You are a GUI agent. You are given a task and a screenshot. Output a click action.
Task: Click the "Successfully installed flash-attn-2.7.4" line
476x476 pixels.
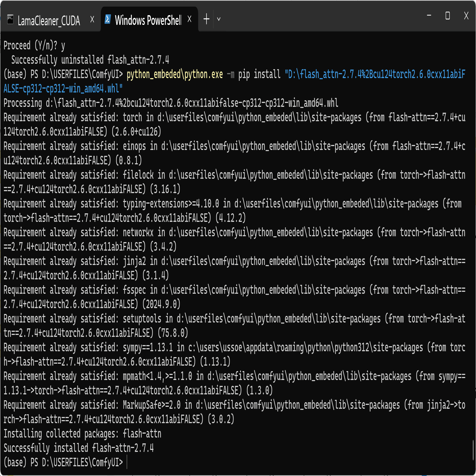[78, 448]
